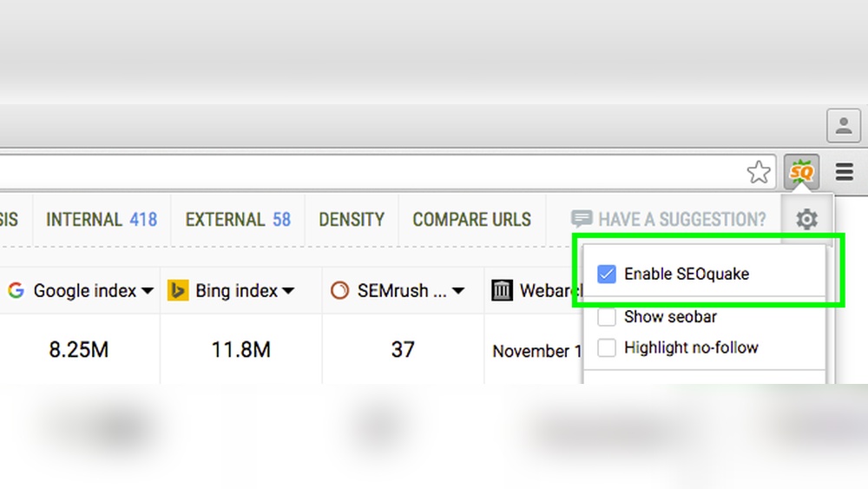868x489 pixels.
Task: Click the suggestion speech bubble icon
Action: pyautogui.click(x=582, y=219)
